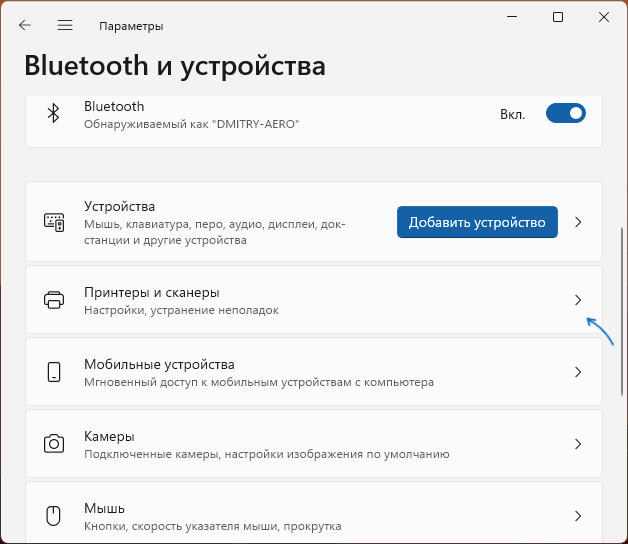Click the camera icon
This screenshot has height=544, width=628.
54,443
